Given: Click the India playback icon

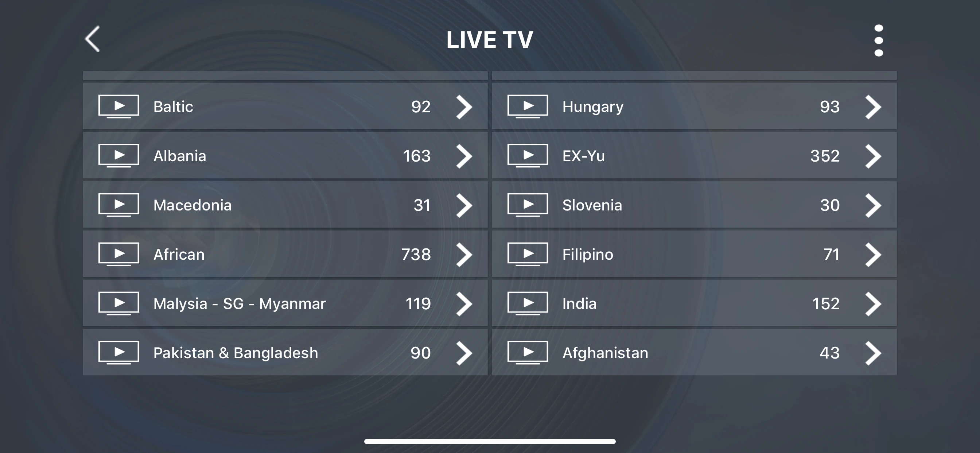Looking at the screenshot, I should point(527,303).
